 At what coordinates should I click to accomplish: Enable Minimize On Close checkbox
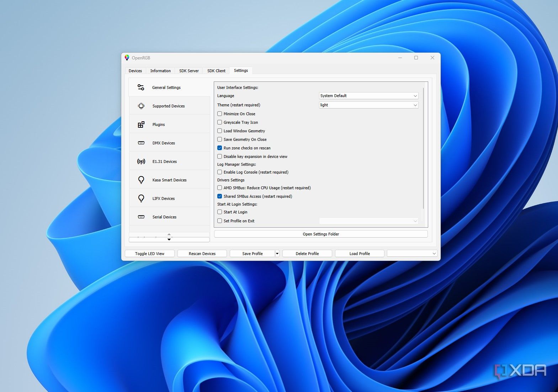click(x=220, y=114)
